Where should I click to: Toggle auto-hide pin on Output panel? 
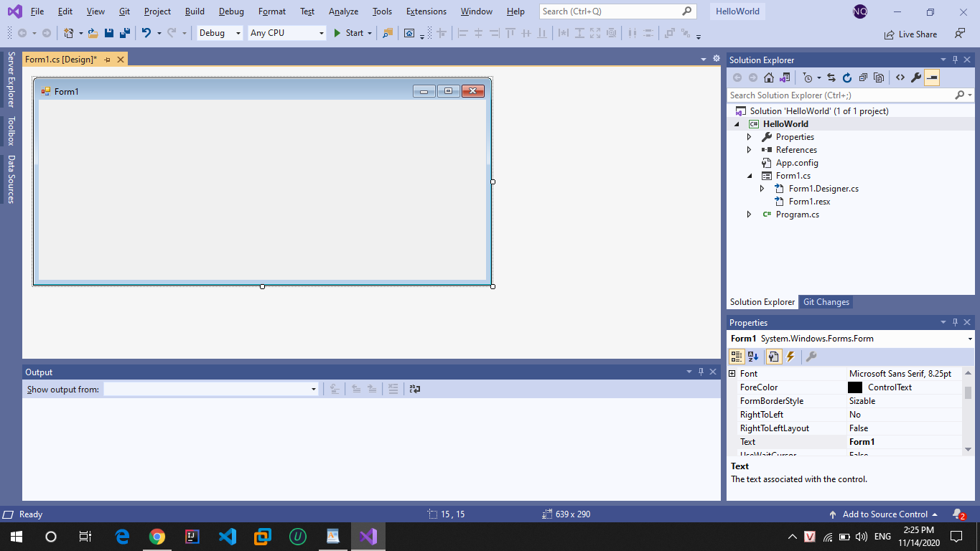coord(701,372)
